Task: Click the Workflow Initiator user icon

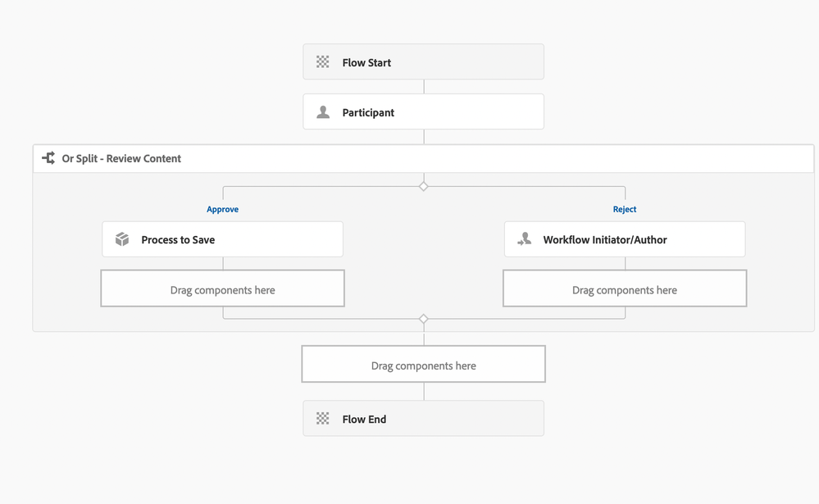Action: (524, 239)
